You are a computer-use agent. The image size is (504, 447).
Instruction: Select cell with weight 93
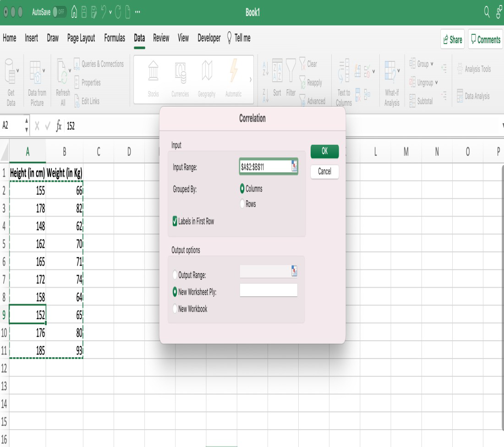pos(64,350)
